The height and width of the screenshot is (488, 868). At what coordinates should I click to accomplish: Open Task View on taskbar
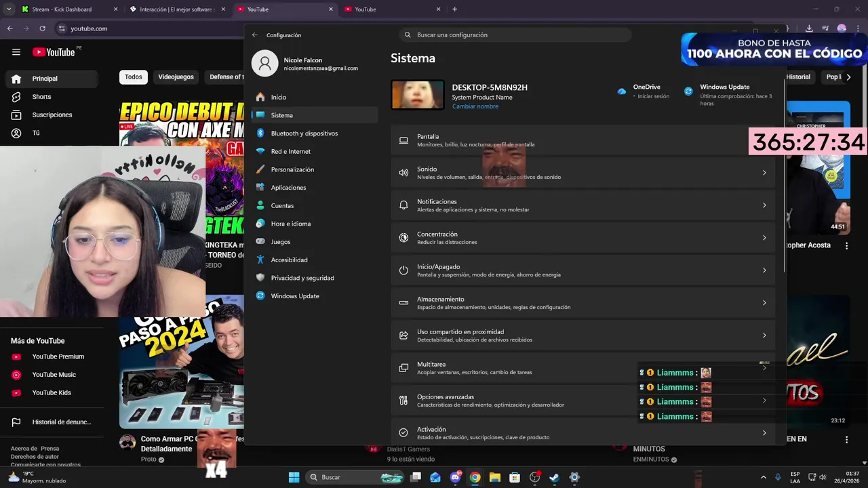[416, 477]
